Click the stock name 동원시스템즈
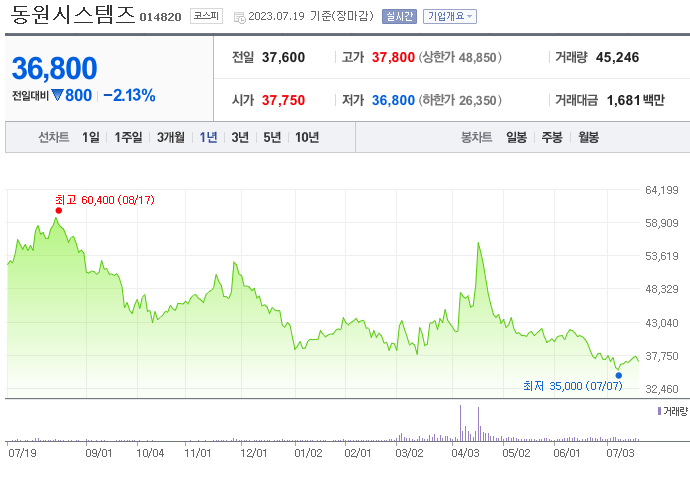 (72, 14)
